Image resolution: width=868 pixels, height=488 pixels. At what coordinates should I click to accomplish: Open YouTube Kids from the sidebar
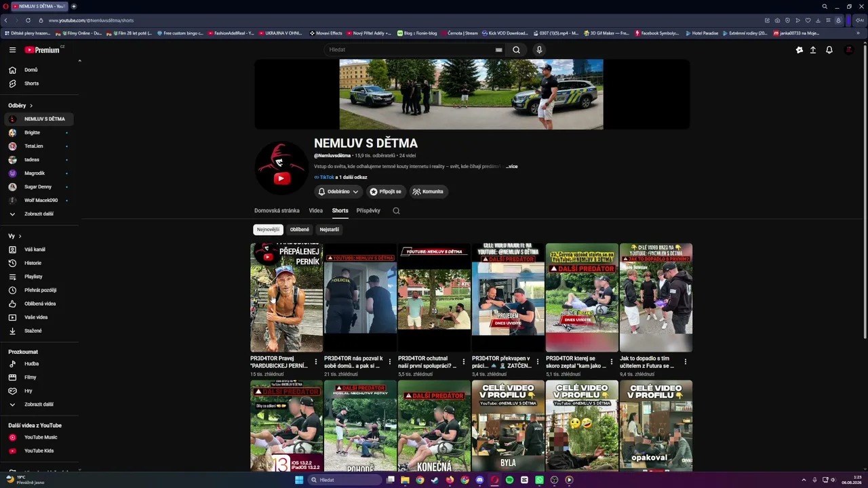(x=39, y=451)
